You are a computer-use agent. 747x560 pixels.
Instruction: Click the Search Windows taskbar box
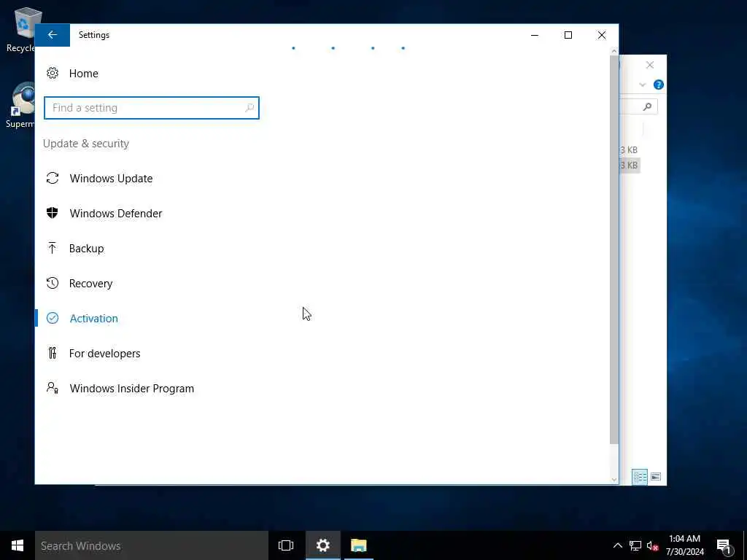[x=152, y=545]
